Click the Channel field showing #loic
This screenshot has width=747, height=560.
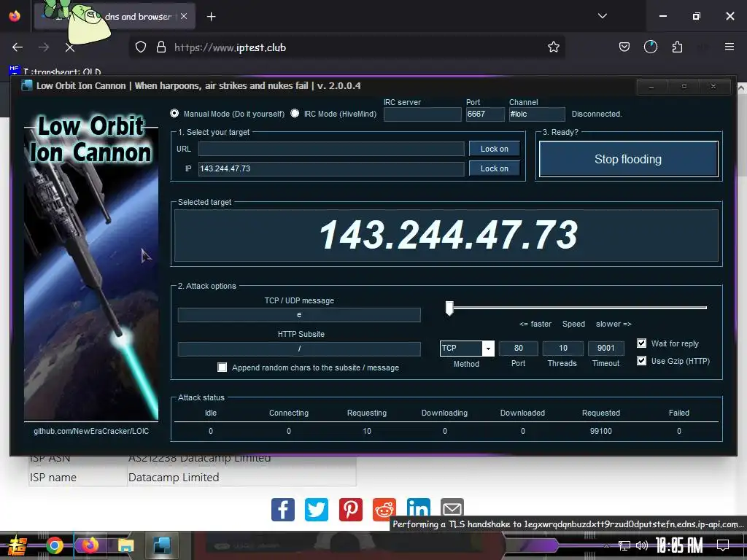[x=536, y=114]
